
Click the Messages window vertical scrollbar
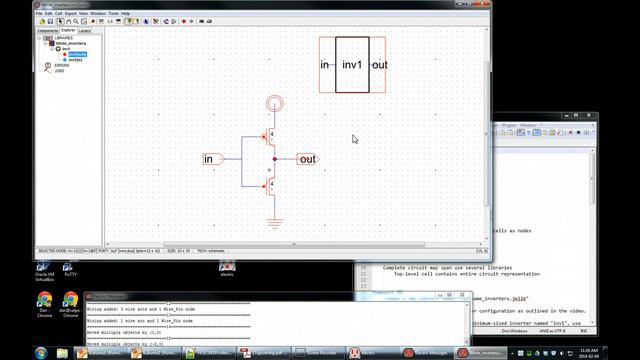point(467,324)
